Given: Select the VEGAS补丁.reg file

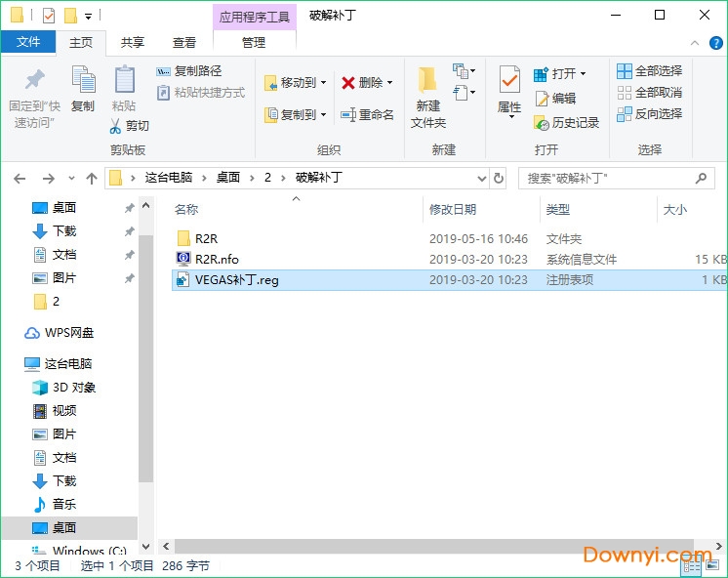Looking at the screenshot, I should click(450, 280).
